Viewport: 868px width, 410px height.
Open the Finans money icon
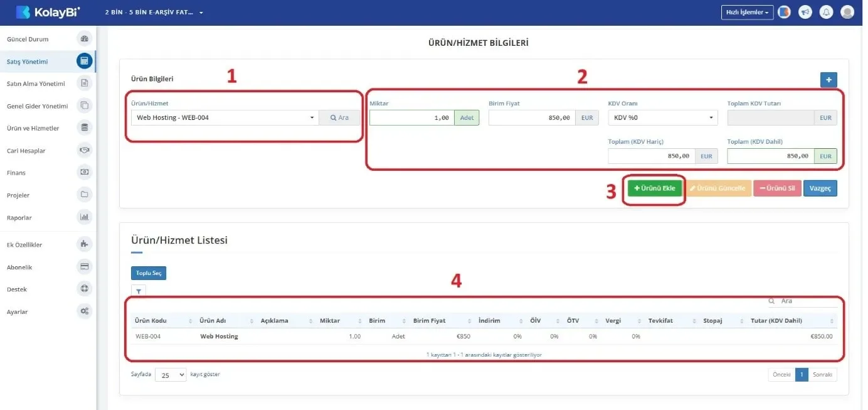tap(84, 172)
